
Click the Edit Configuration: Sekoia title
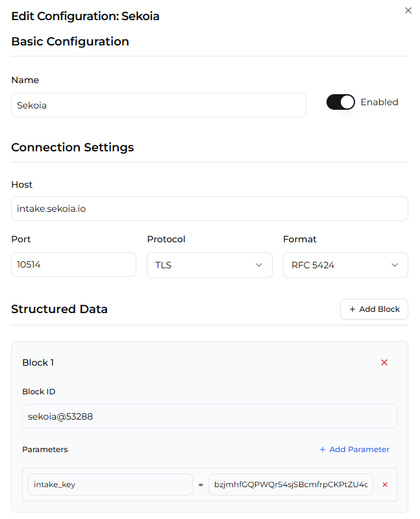tap(85, 16)
